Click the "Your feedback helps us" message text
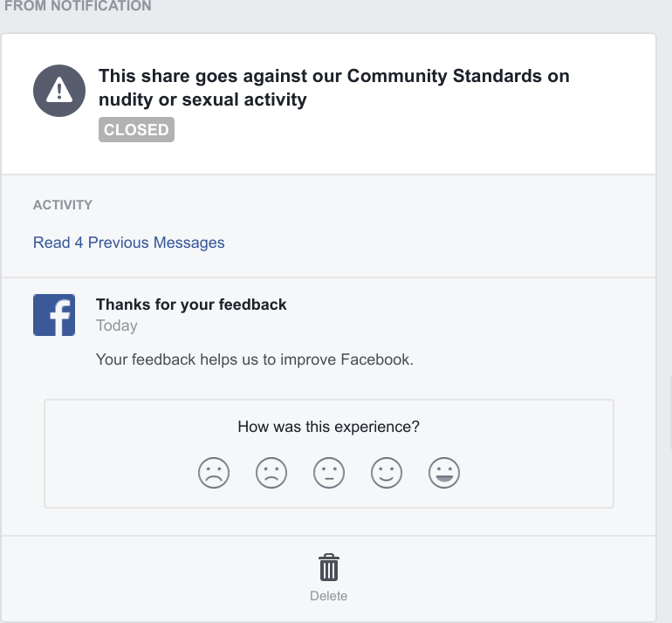 [x=254, y=359]
